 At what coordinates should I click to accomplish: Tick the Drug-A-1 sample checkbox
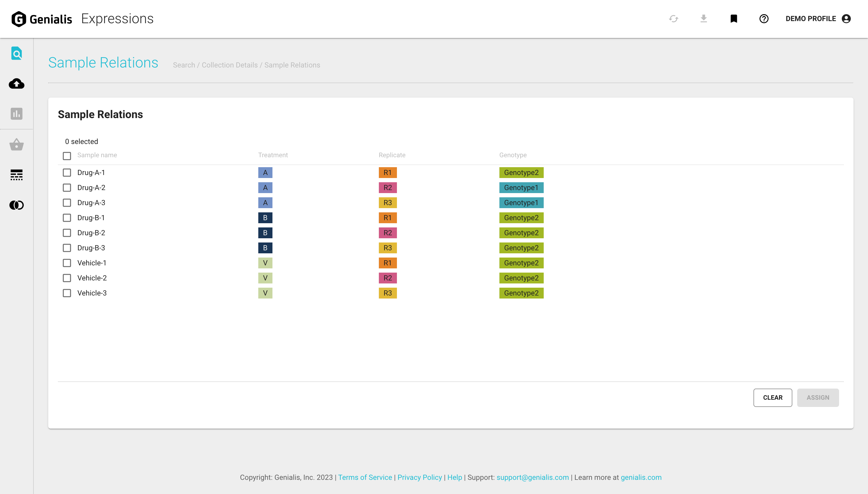[x=67, y=173]
